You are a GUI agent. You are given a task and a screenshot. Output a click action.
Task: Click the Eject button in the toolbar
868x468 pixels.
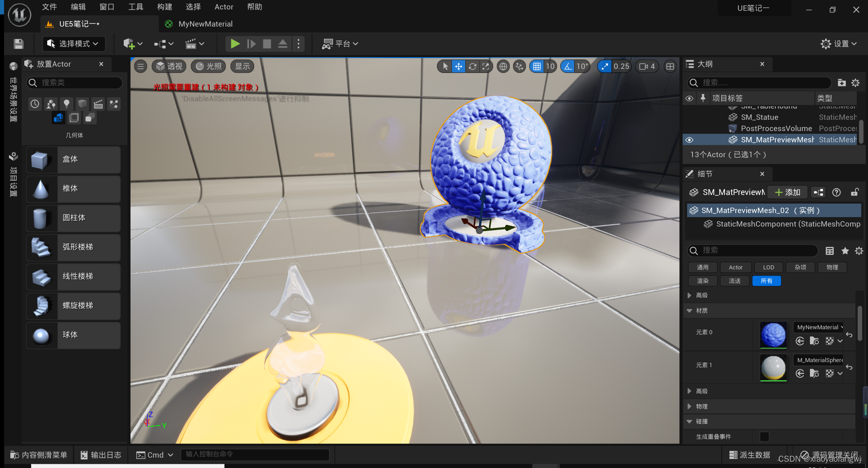pos(283,44)
